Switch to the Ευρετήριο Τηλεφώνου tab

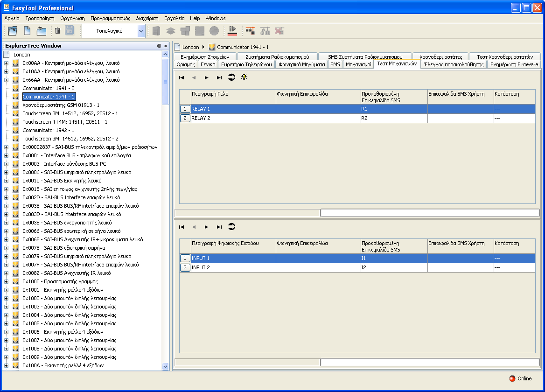(x=246, y=64)
